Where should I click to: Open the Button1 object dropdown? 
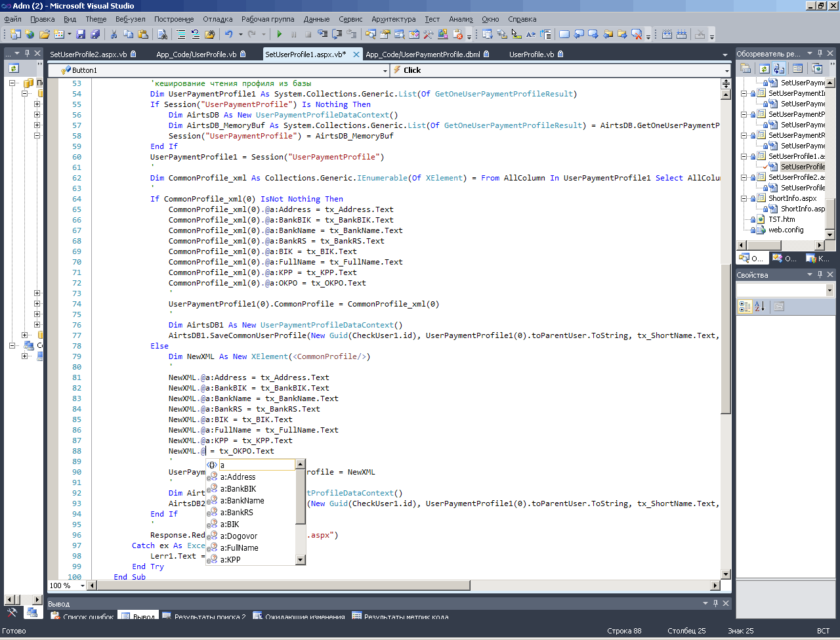click(385, 70)
